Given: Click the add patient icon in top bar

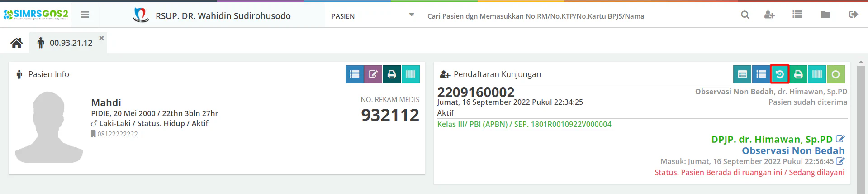Looking at the screenshot, I should (x=769, y=15).
